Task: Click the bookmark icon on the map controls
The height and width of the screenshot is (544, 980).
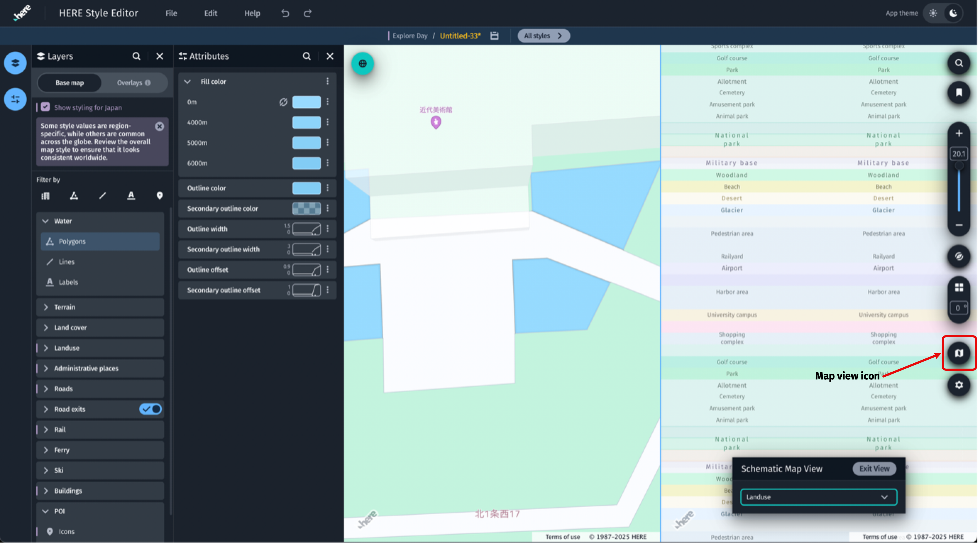Action: click(959, 93)
